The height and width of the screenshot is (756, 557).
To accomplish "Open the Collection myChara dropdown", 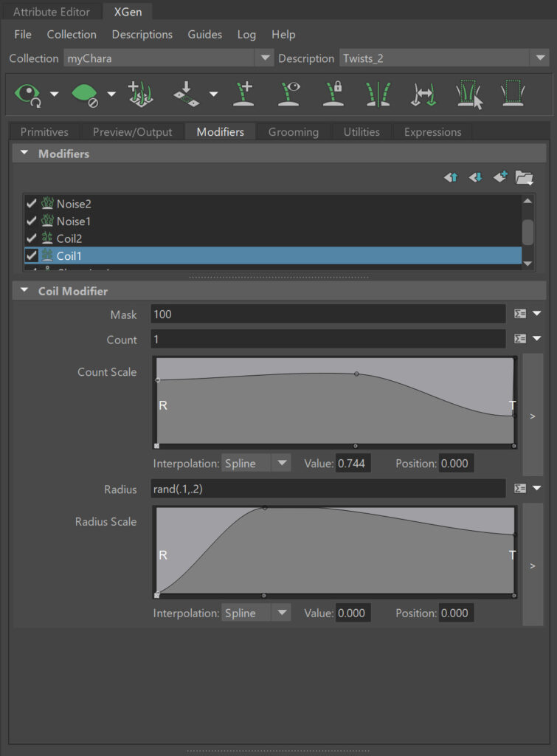I will 264,58.
